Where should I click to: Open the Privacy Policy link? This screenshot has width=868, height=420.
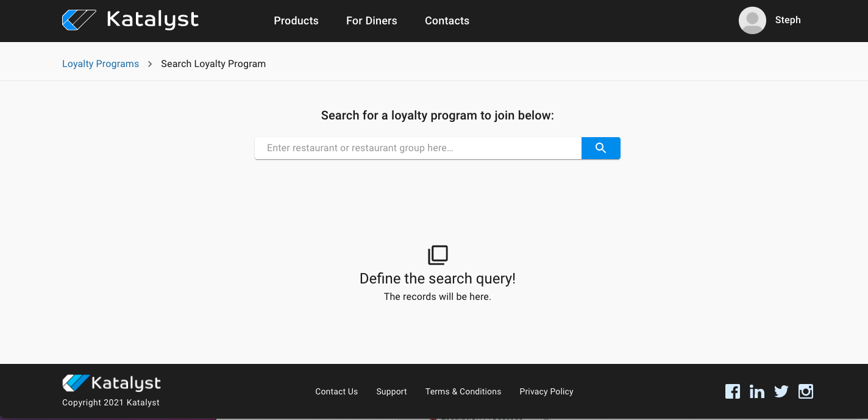546,391
